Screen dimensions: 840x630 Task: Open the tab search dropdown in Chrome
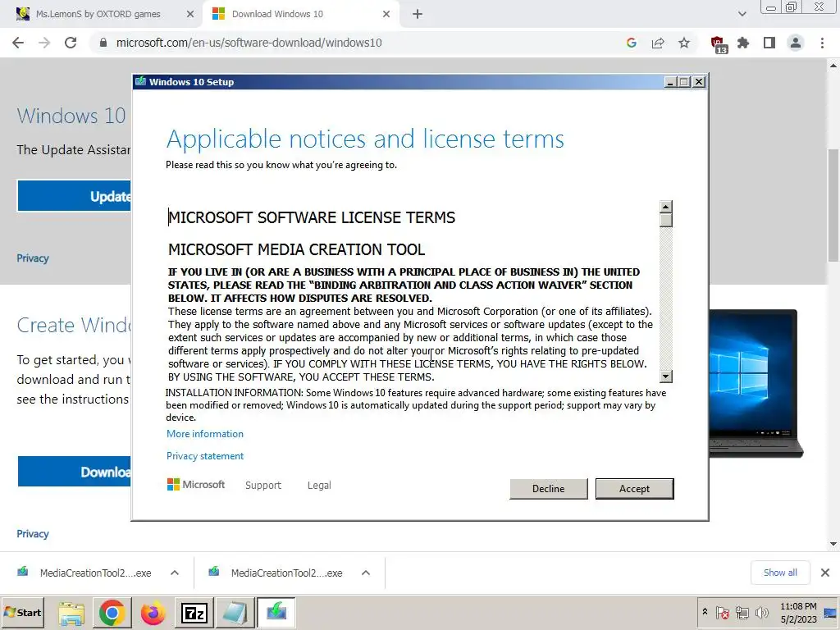pyautogui.click(x=742, y=15)
